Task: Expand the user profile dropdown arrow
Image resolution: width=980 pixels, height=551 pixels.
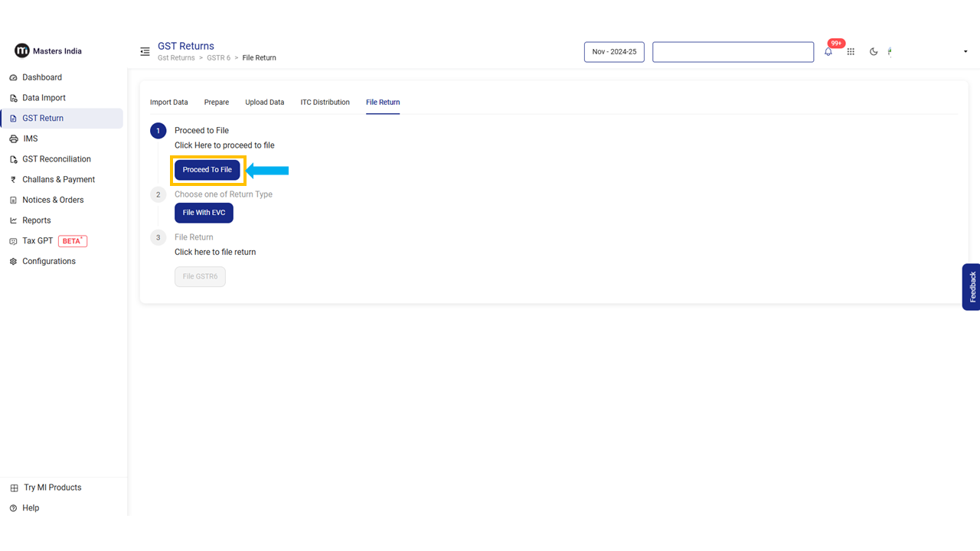Action: (x=965, y=52)
